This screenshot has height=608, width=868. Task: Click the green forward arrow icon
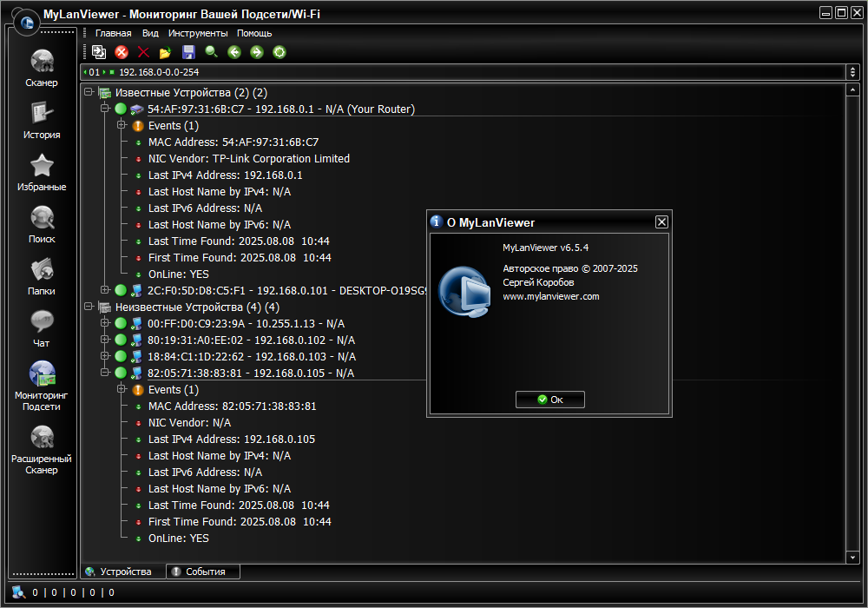(x=257, y=52)
